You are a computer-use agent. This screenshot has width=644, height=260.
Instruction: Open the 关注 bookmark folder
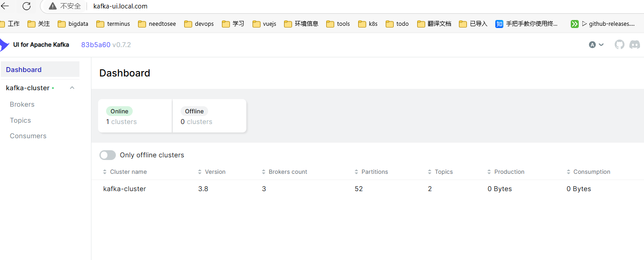[x=39, y=24]
